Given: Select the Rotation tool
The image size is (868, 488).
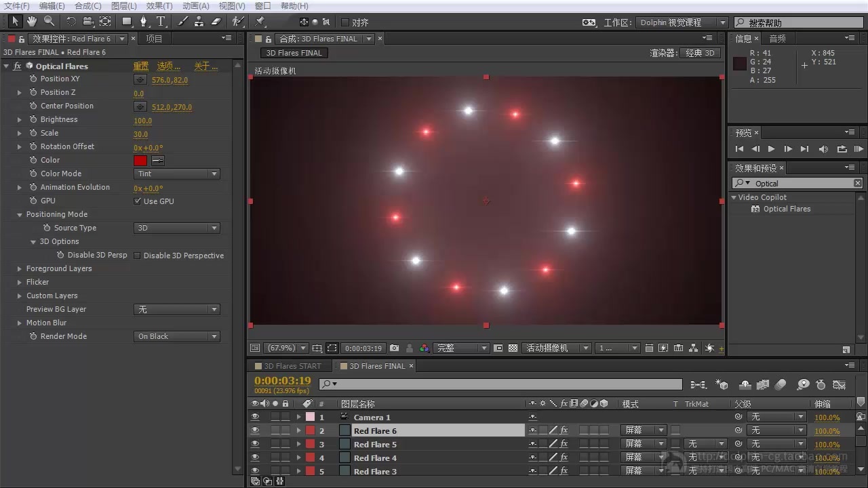Looking at the screenshot, I should click(71, 22).
